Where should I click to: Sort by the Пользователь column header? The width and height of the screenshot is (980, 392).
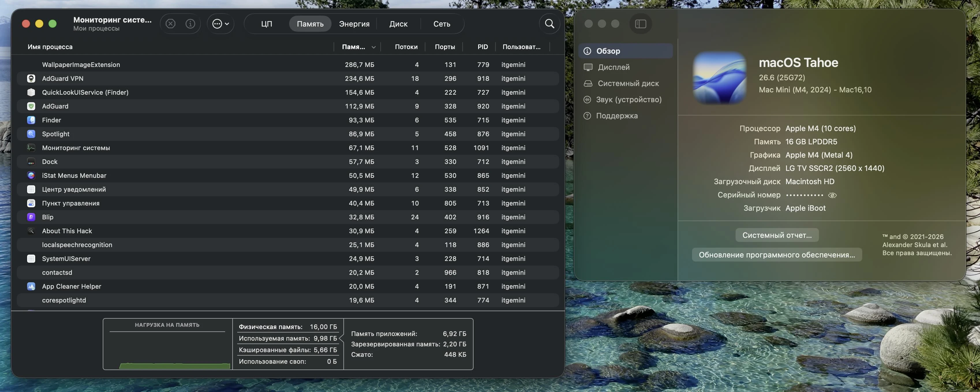tap(521, 47)
